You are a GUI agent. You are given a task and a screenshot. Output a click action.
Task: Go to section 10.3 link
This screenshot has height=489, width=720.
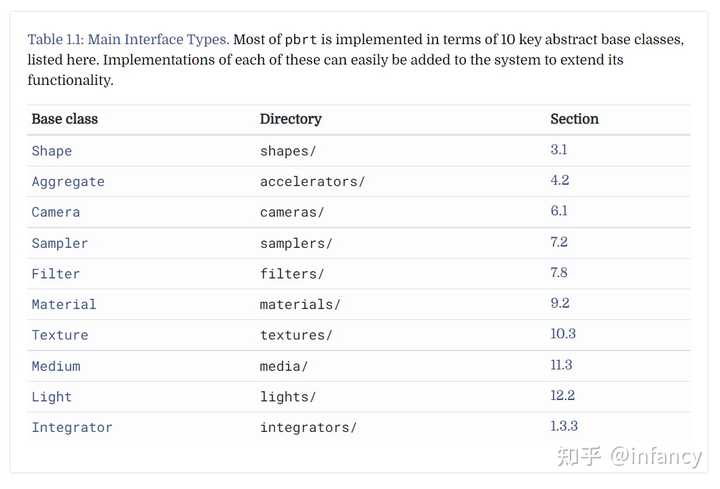(563, 334)
